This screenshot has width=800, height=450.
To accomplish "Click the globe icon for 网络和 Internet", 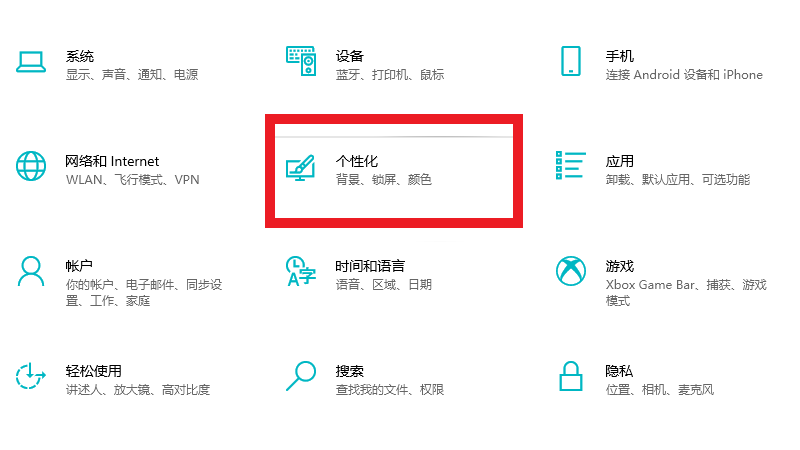I will (31, 167).
